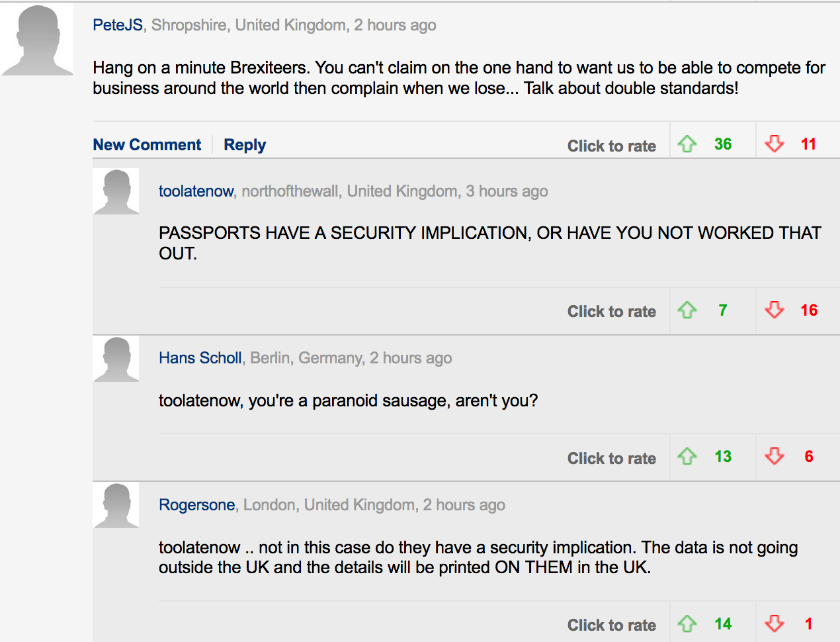Downvote Rogersone's comment with red arrow
This screenshot has height=642, width=840.
coord(774,623)
